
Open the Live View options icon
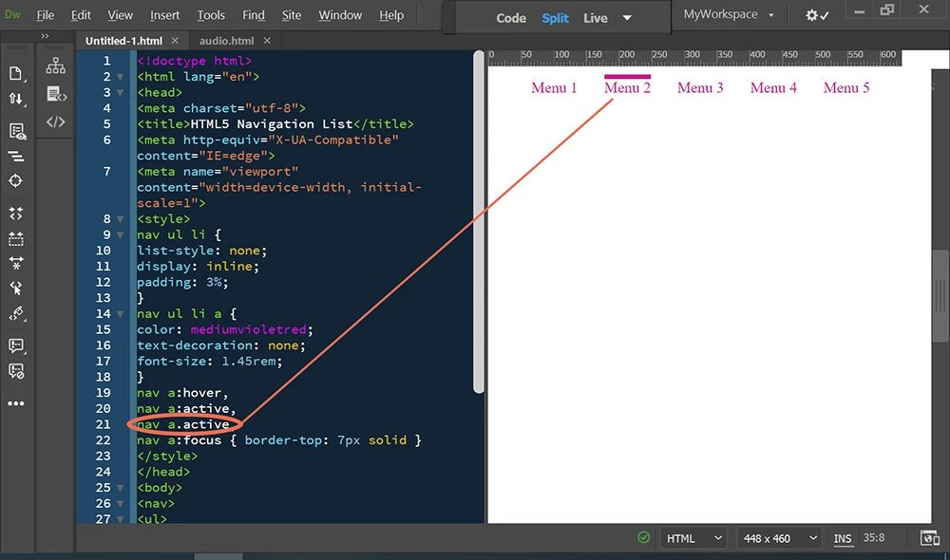[16, 131]
